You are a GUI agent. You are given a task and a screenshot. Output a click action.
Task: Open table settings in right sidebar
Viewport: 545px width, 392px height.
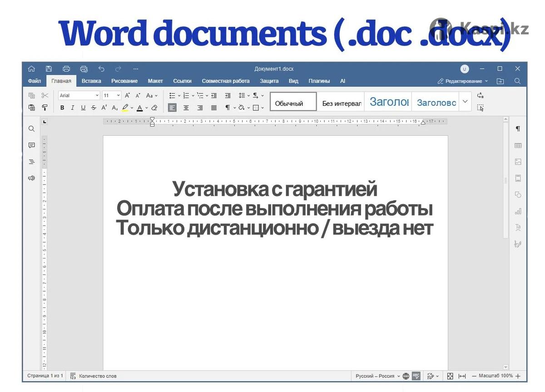518,145
